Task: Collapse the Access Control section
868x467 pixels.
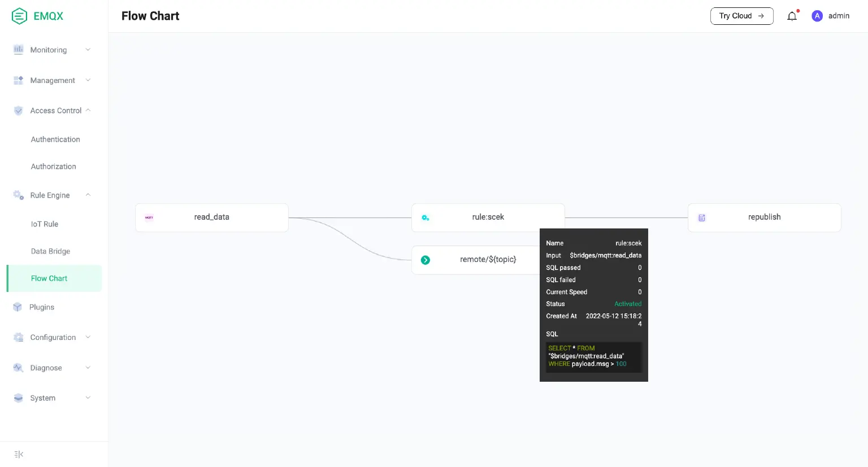Action: (56, 110)
